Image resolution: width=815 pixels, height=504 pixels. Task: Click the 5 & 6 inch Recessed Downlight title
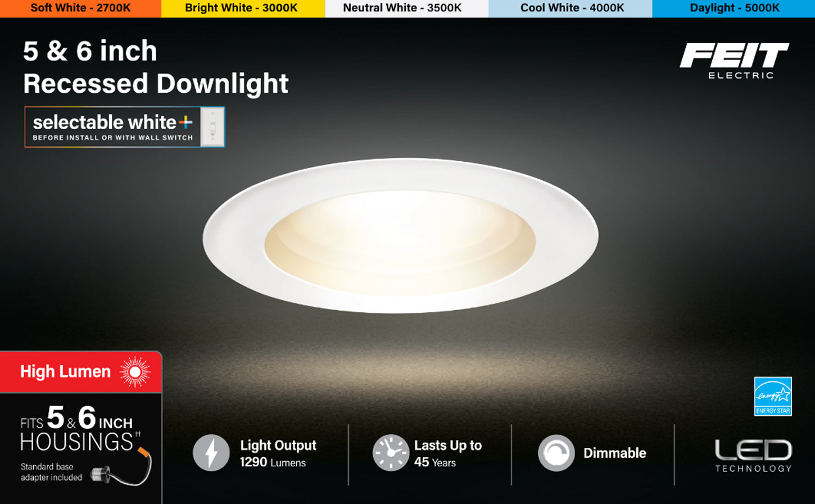[156, 67]
